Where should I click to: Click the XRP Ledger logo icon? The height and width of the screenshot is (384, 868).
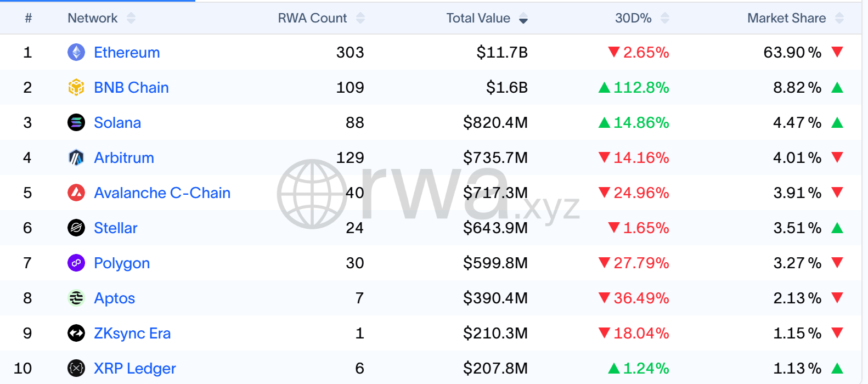coord(76,368)
